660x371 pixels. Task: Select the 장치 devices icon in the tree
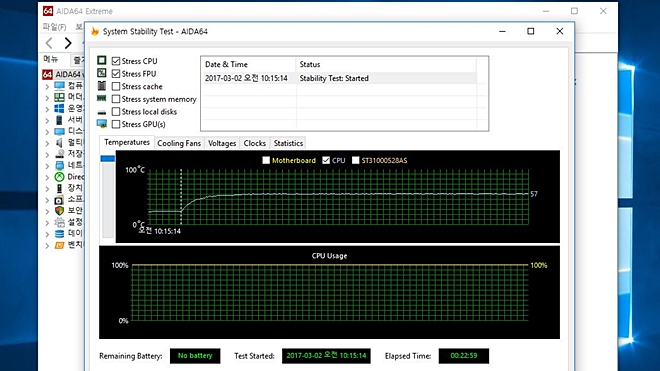[59, 188]
